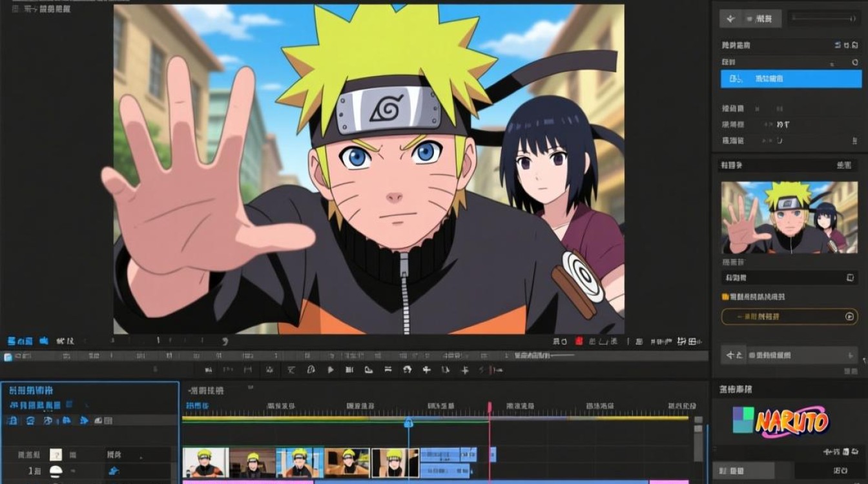
Task: Click the main video preview of Naruto
Action: 369,169
